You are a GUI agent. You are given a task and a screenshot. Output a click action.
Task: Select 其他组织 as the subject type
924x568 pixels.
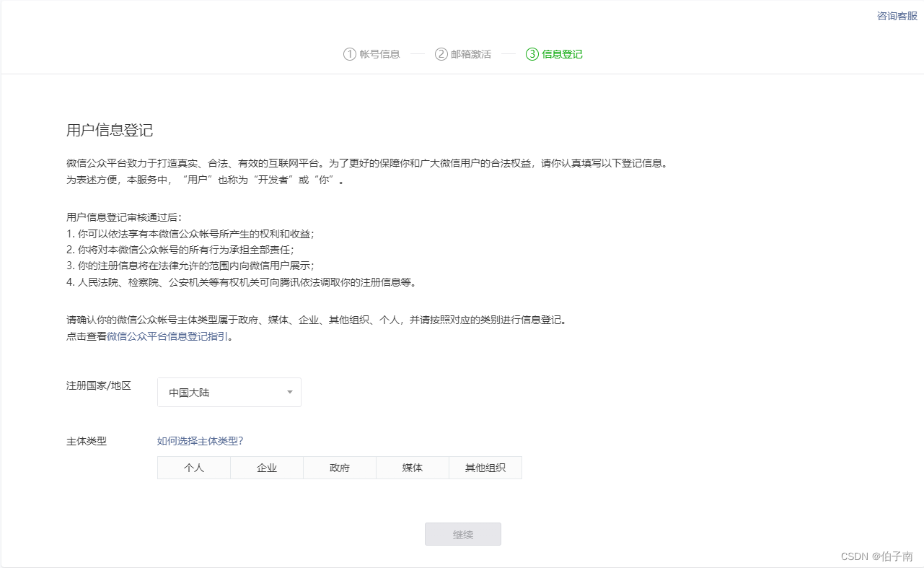pos(485,467)
